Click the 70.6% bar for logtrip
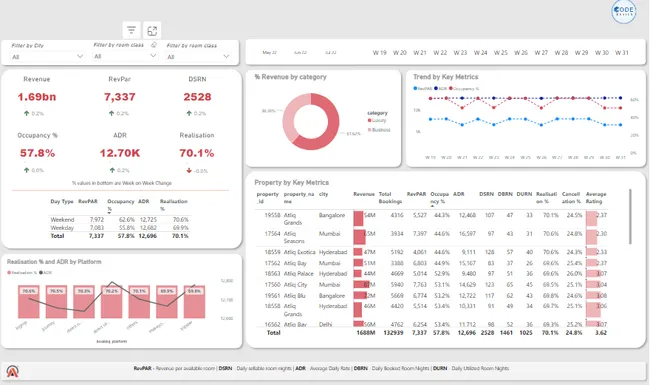650x385 pixels. (29, 302)
